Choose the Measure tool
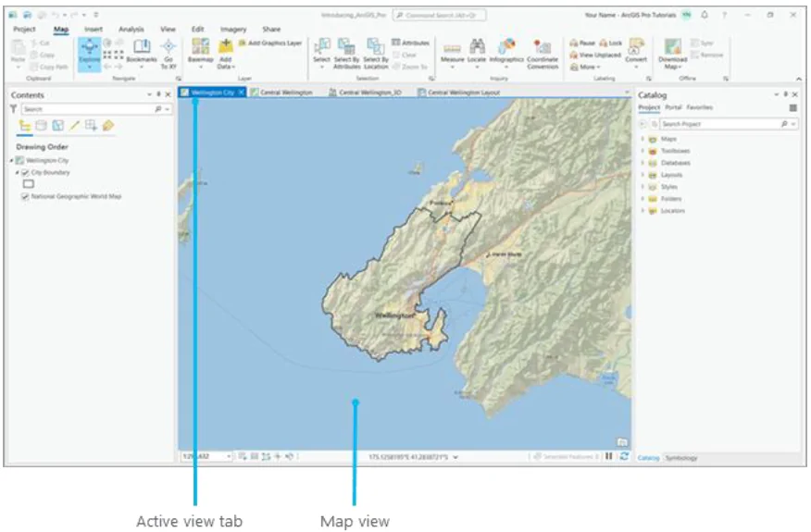The width and height of the screenshot is (811, 532). [x=452, y=54]
